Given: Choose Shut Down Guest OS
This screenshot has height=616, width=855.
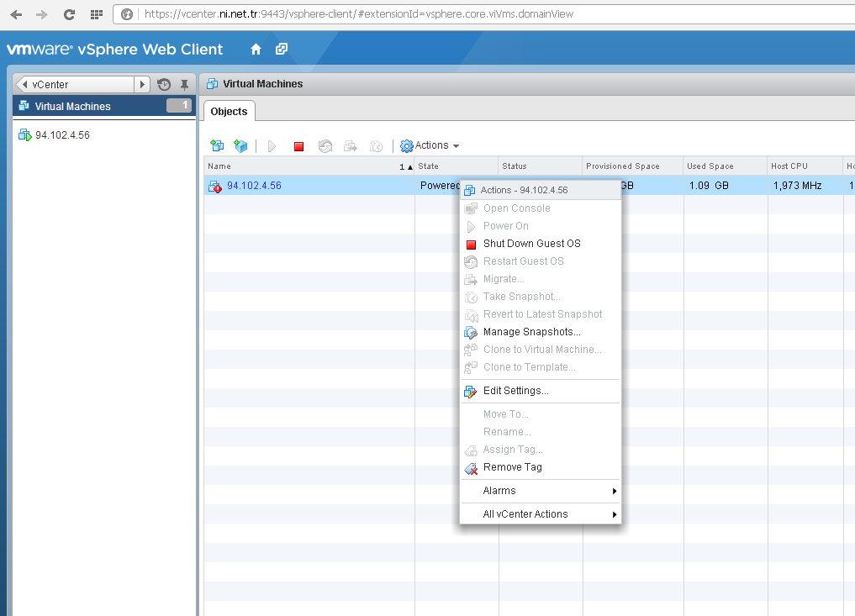Looking at the screenshot, I should [541, 244].
